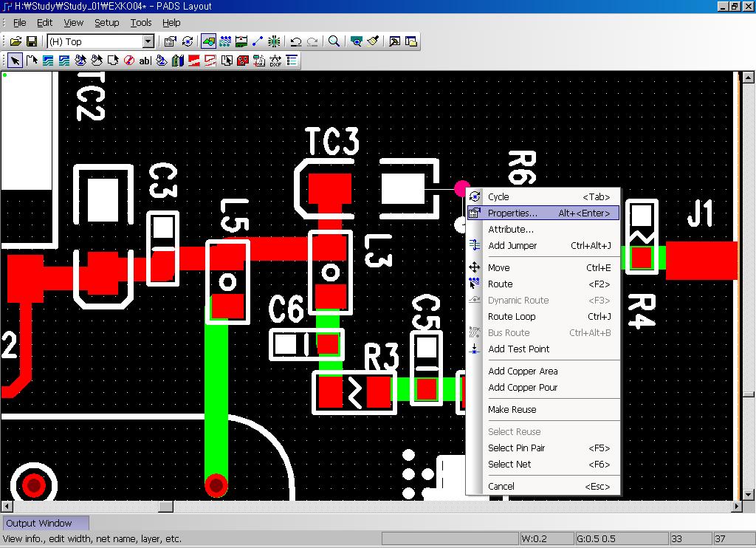Screen dimensions: 756x548
Task: Open the ECO toolbar icon
Action: 258,41
